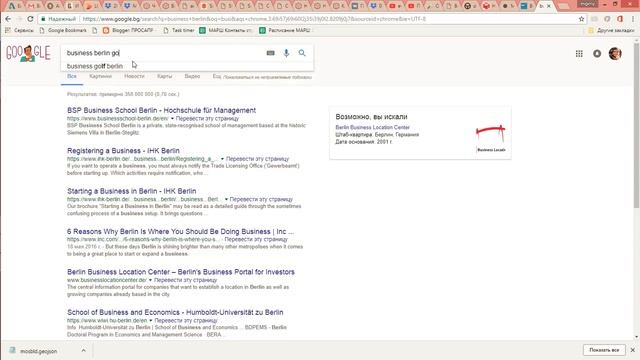Click the Показать все downloads button

[604, 350]
